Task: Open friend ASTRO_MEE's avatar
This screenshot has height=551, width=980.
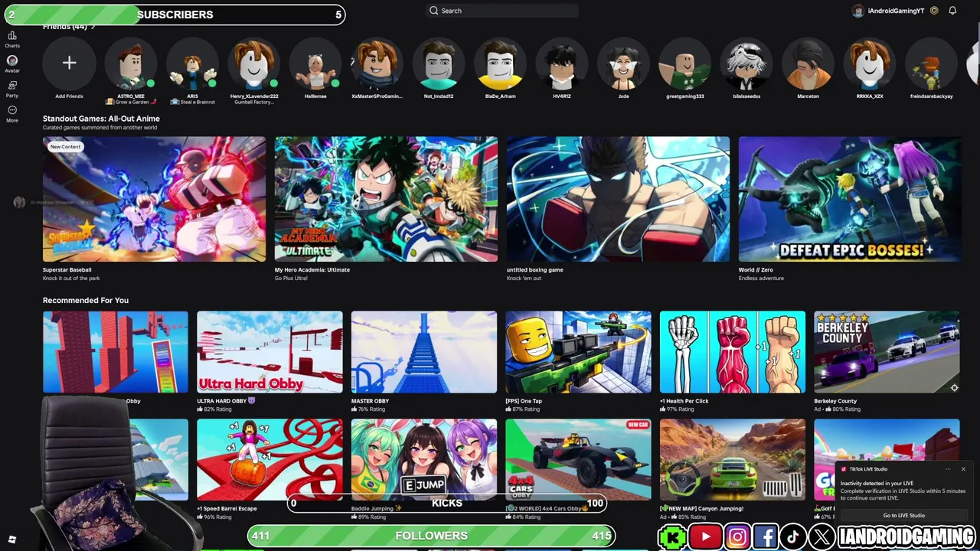Action: pyautogui.click(x=131, y=63)
